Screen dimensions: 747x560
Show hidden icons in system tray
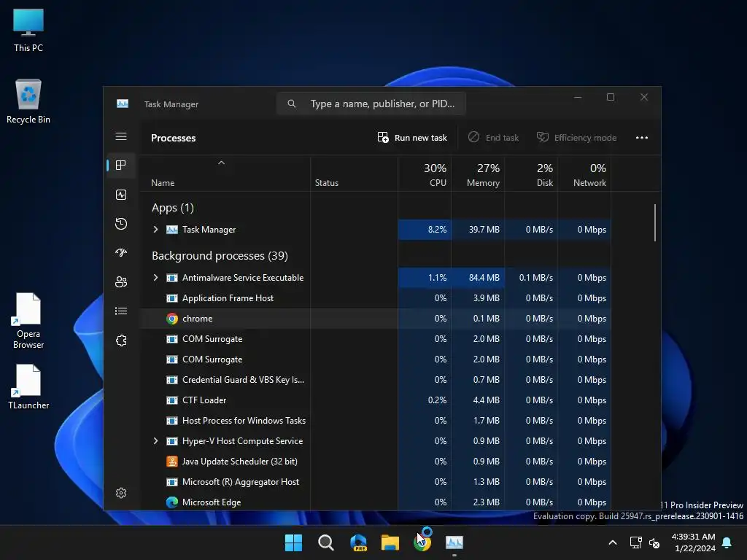coord(613,542)
